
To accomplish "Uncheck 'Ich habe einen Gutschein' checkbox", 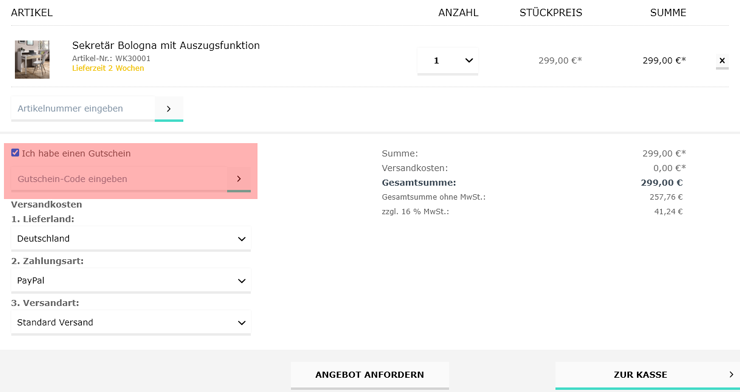I will tap(15, 153).
